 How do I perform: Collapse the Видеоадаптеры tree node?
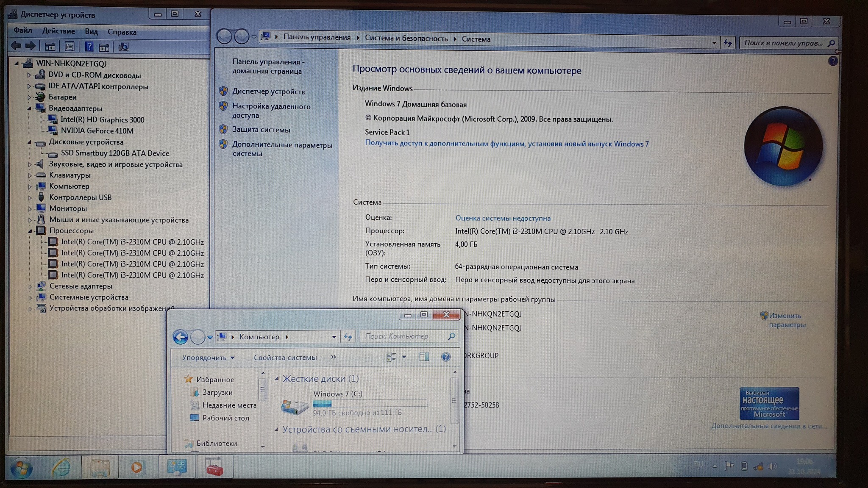coord(30,108)
